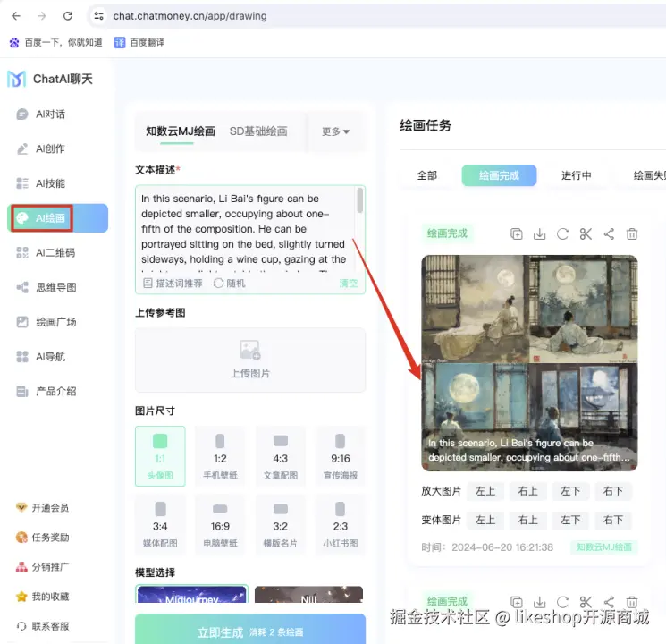Upscale 左上 image in 放大图片 row
This screenshot has height=644, width=666.
(485, 491)
